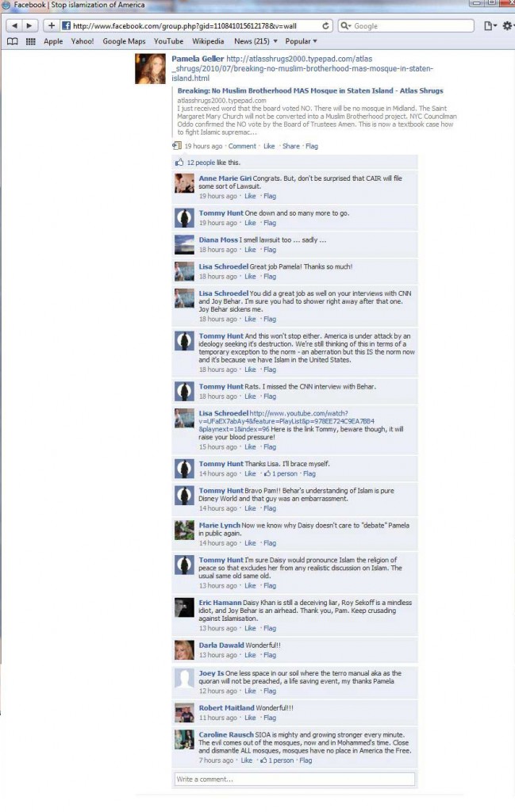Viewport: 515px width, 812px height.
Task: Open the reading list book icon
Action: click(13, 41)
